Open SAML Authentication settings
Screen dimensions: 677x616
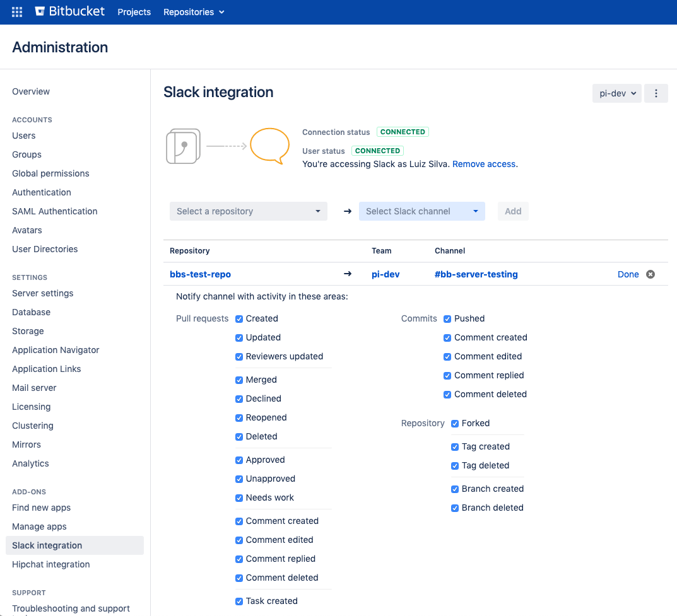(55, 211)
